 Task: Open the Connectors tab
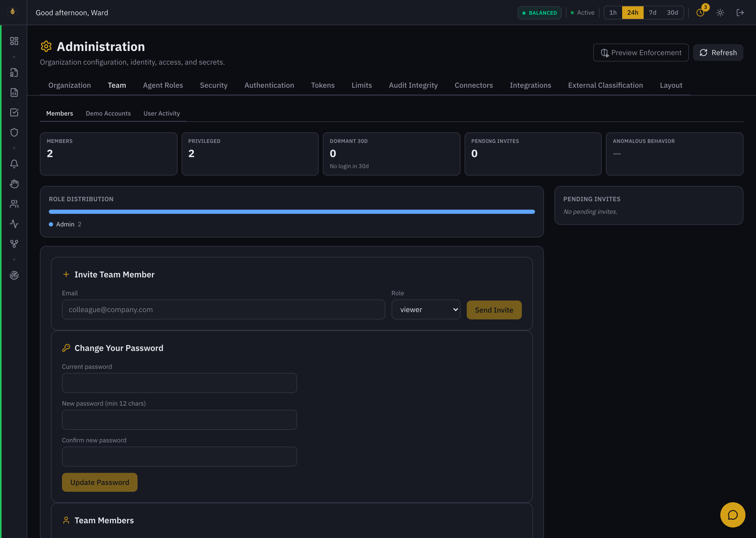474,85
